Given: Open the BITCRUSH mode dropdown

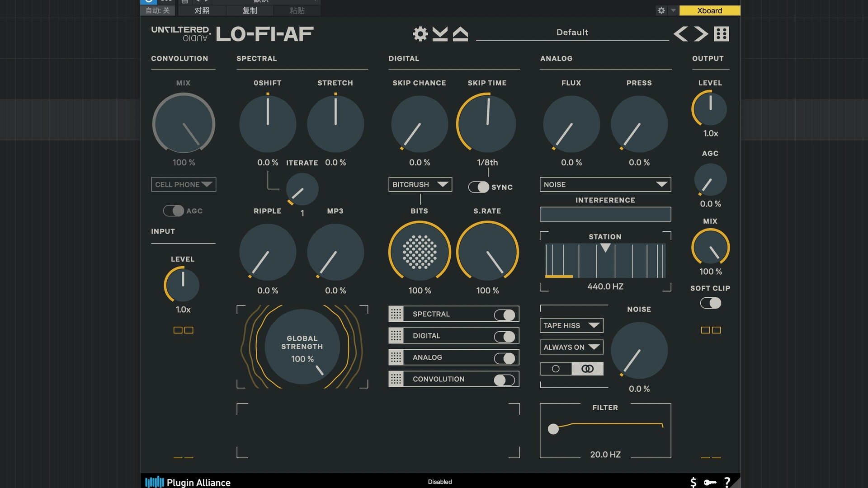Looking at the screenshot, I should click(x=420, y=184).
